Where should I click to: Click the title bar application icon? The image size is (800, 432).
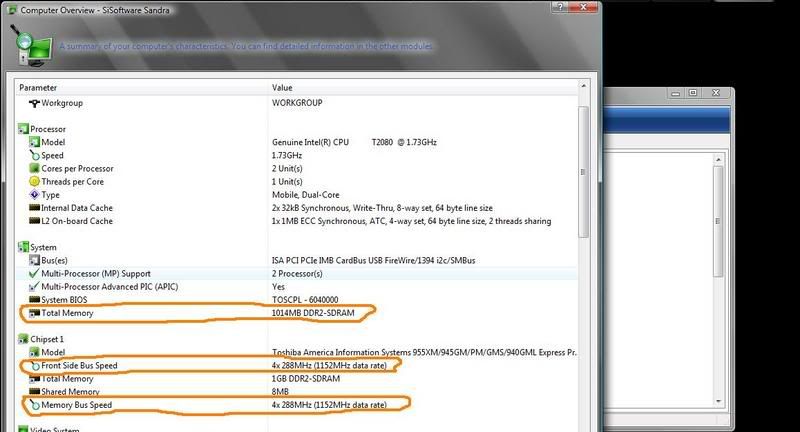11,10
